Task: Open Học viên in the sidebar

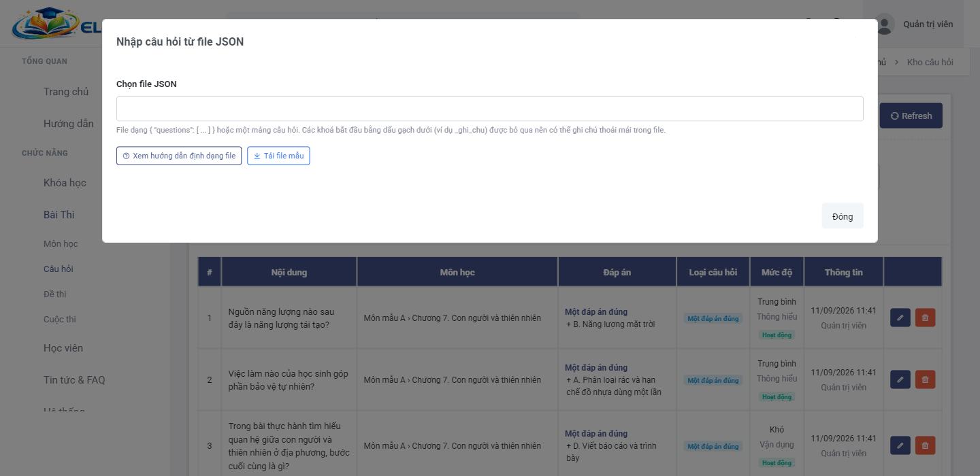Action: pos(63,348)
